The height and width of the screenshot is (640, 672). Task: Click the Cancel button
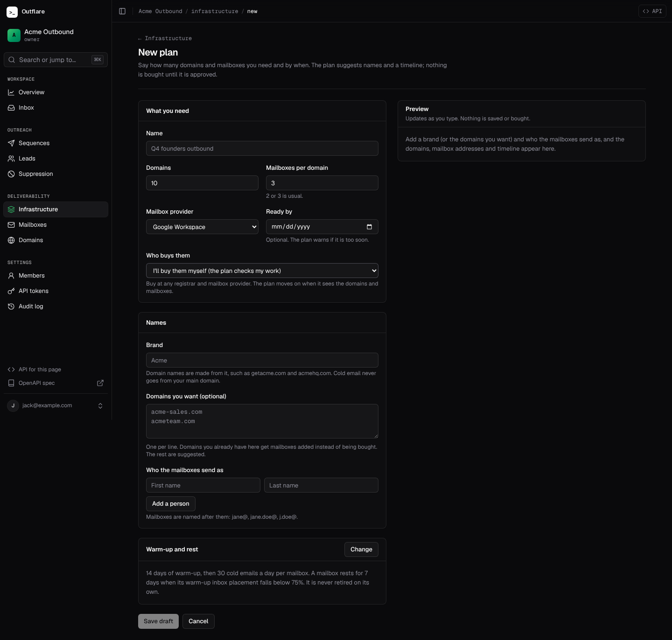point(198,621)
